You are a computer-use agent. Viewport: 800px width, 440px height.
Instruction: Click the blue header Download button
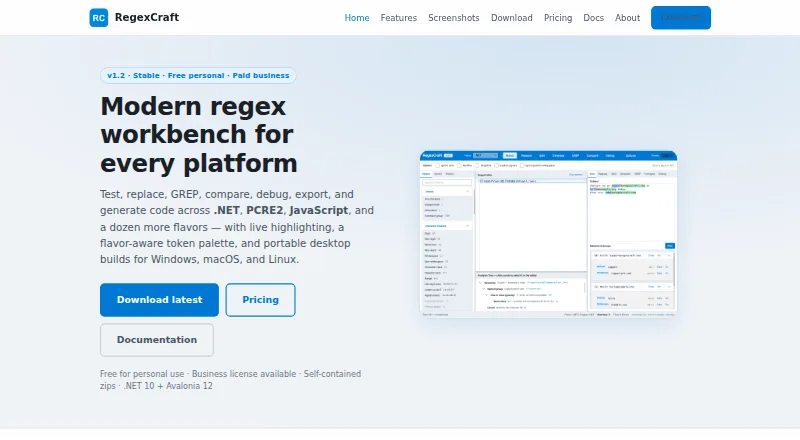tap(681, 18)
